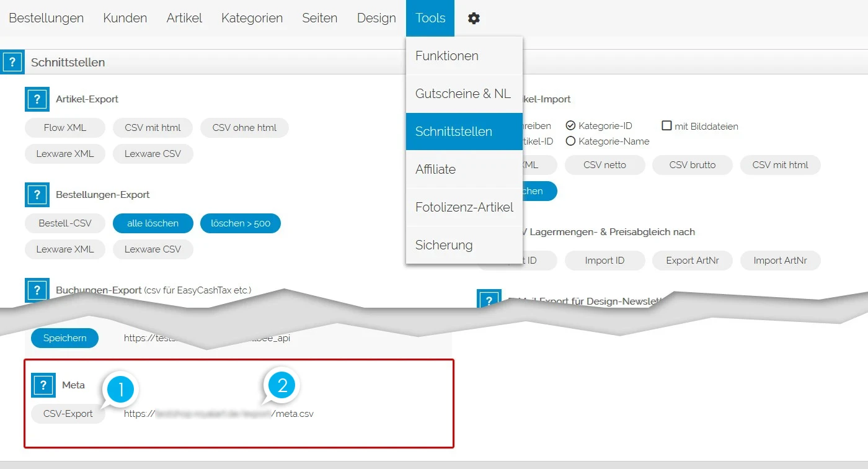Select the Kategorie-ID radio option
Image resolution: width=868 pixels, height=469 pixels.
click(570, 126)
